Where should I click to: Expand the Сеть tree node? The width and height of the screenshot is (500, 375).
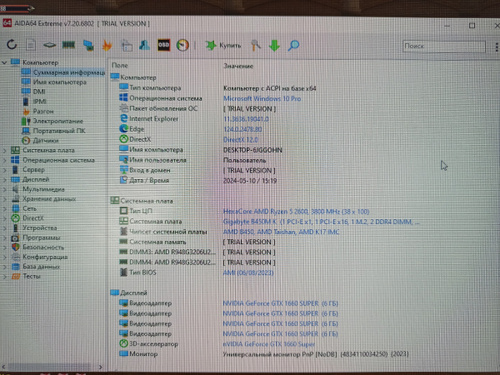pos(4,209)
